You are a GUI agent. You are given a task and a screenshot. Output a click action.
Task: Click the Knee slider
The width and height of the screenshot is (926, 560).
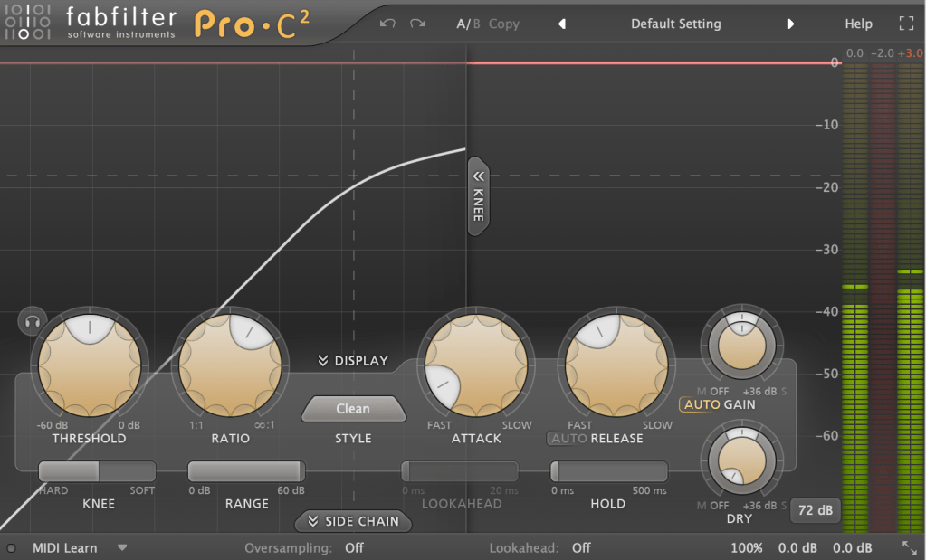tap(97, 471)
